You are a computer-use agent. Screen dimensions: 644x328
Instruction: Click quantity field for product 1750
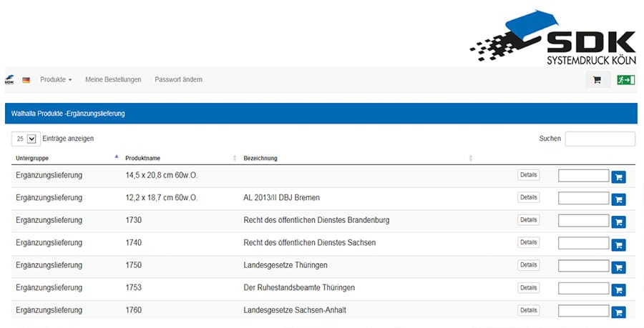[x=584, y=266]
